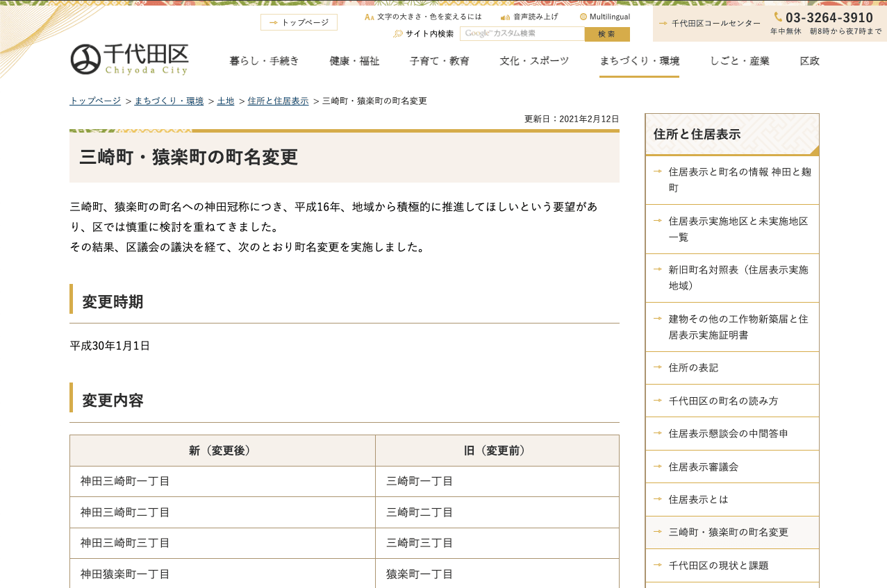The width and height of the screenshot is (887, 588).
Task: Open the 暮らし・手続き menu
Action: 264,61
